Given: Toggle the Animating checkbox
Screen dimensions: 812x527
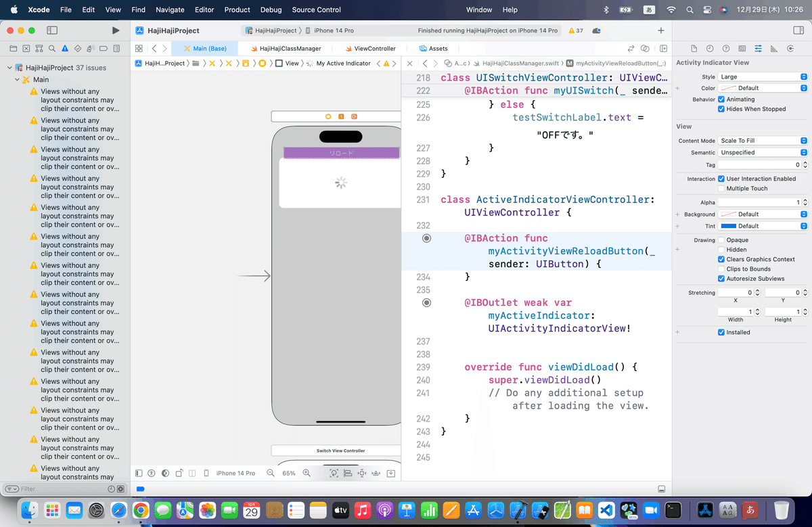Looking at the screenshot, I should point(721,99).
